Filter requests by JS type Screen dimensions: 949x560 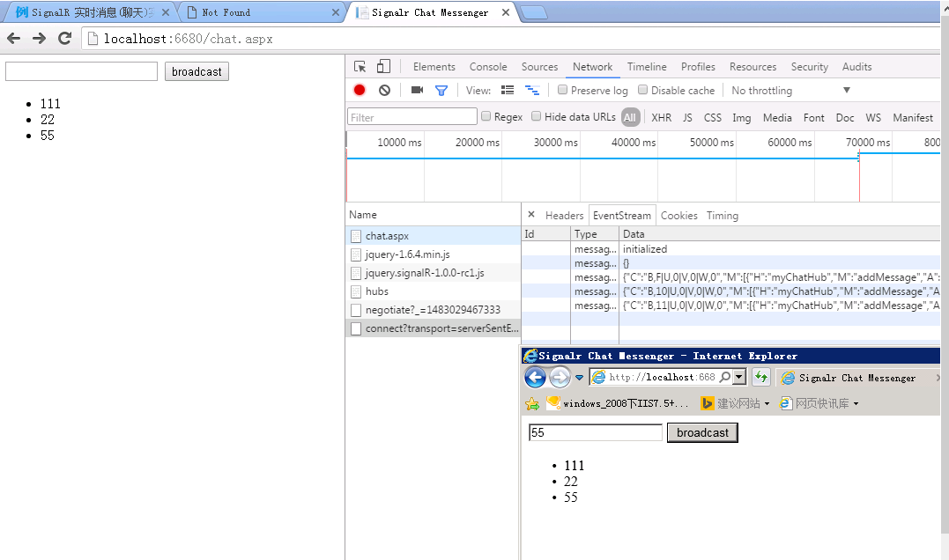(x=687, y=117)
